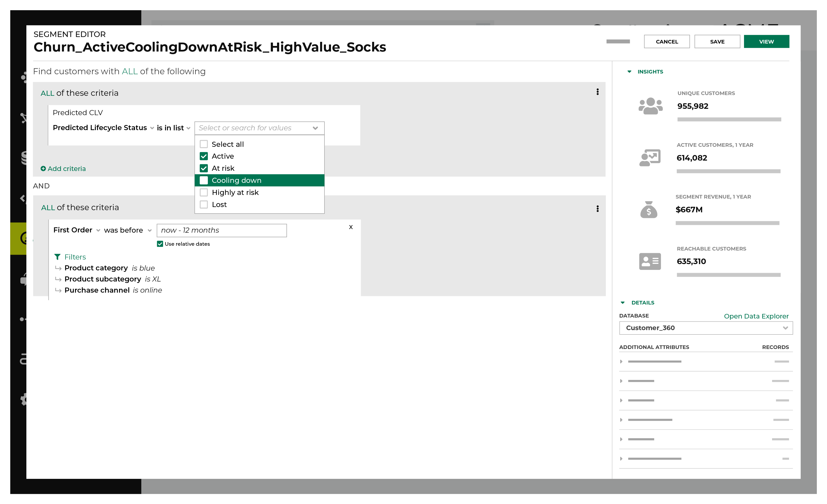Viewport: 827px width, 504px height.
Task: Click the Add criteria link
Action: pos(67,169)
